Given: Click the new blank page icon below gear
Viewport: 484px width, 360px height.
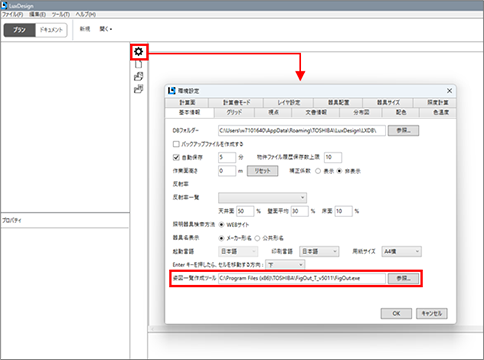Looking at the screenshot, I should click(138, 64).
